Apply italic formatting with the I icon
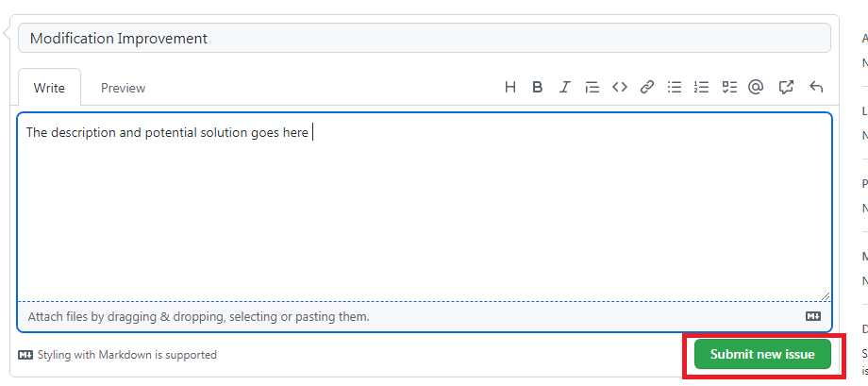The width and height of the screenshot is (868, 386). click(564, 88)
